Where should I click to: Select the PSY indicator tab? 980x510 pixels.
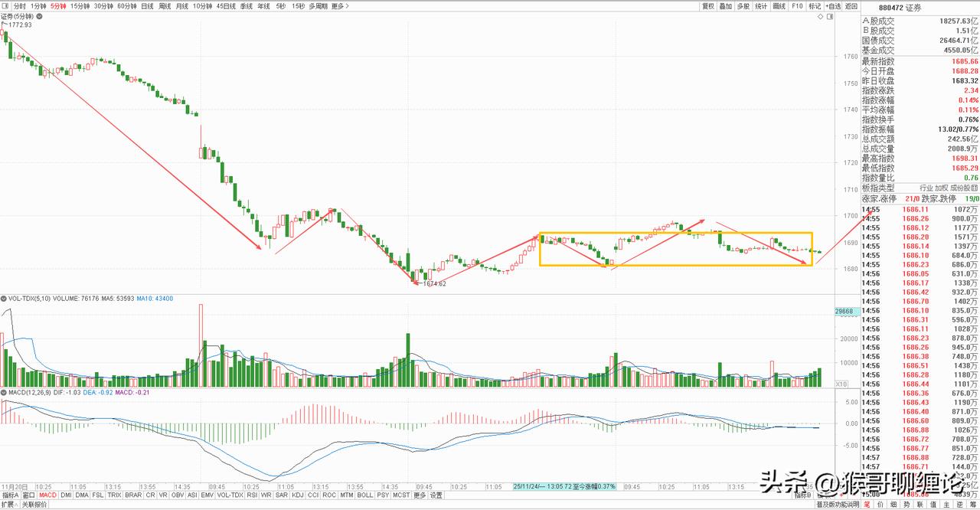pyautogui.click(x=383, y=495)
